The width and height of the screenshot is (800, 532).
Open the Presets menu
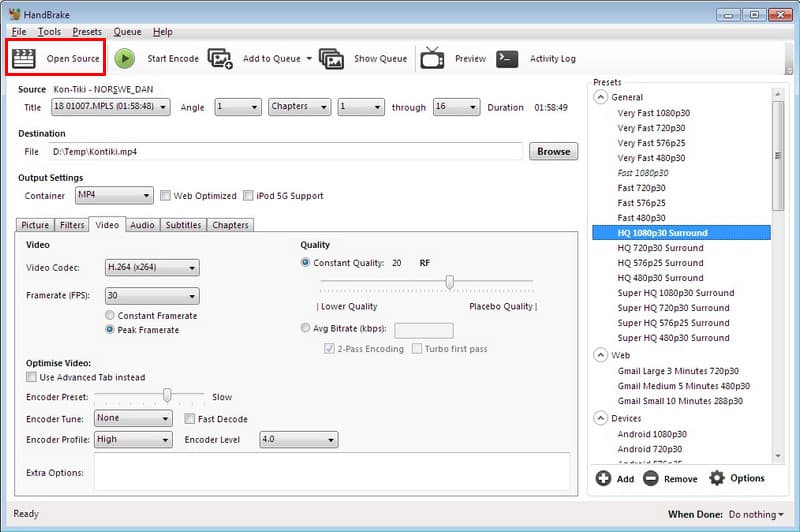[x=87, y=32]
